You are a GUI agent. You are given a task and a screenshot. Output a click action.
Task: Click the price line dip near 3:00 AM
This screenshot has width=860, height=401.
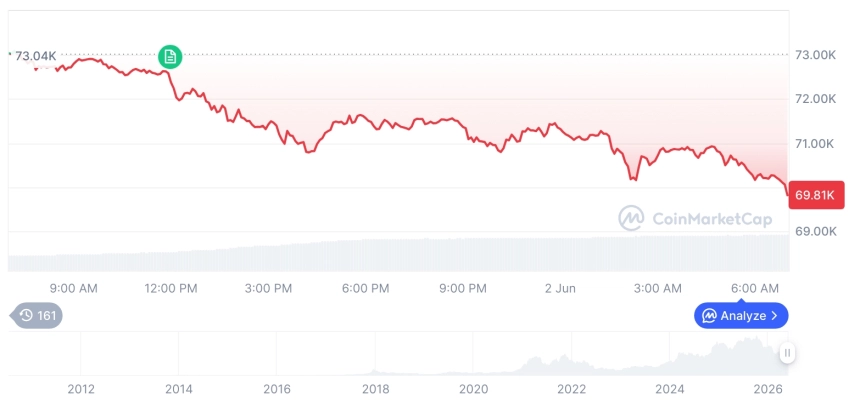click(634, 178)
